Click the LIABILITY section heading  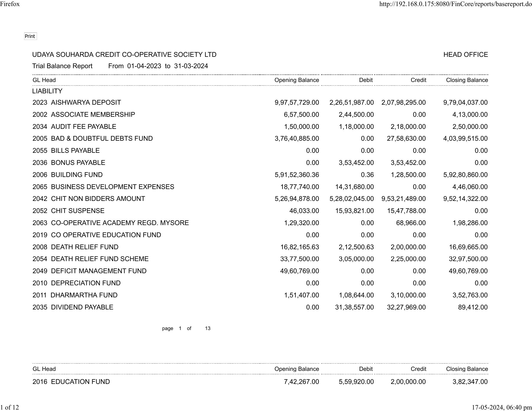pyautogui.click(x=47, y=91)
